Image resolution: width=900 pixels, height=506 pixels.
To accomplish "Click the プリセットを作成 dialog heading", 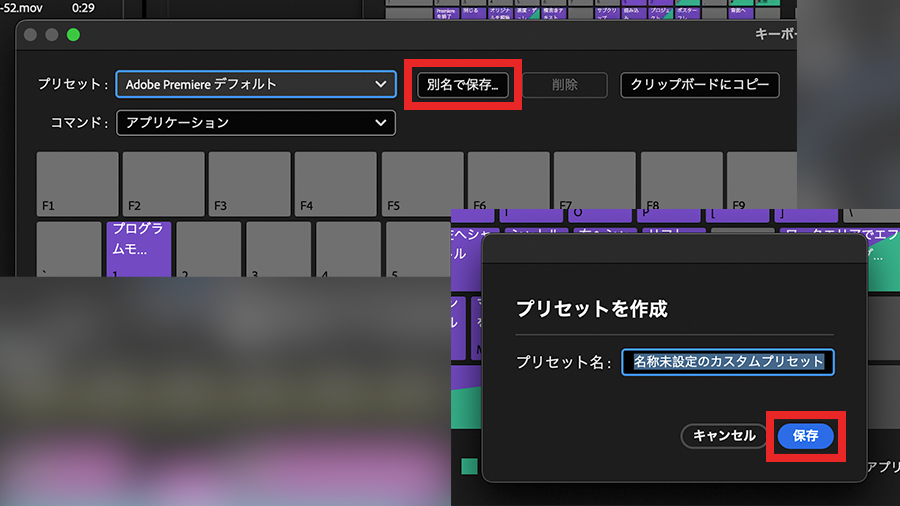I will pyautogui.click(x=592, y=309).
